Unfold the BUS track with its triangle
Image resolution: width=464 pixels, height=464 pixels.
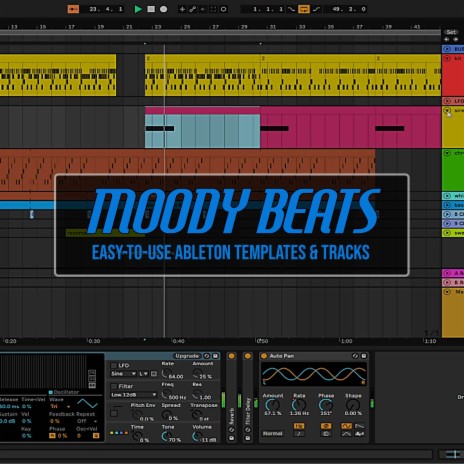pyautogui.click(x=447, y=49)
